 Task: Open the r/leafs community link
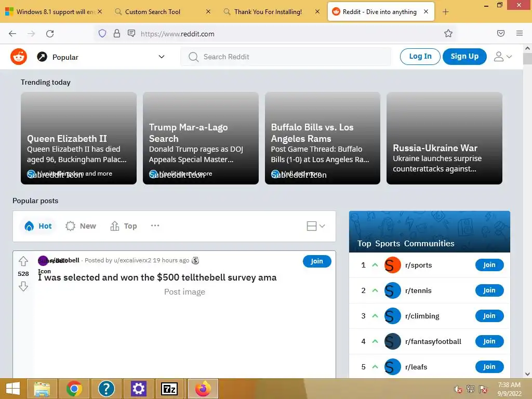click(416, 367)
